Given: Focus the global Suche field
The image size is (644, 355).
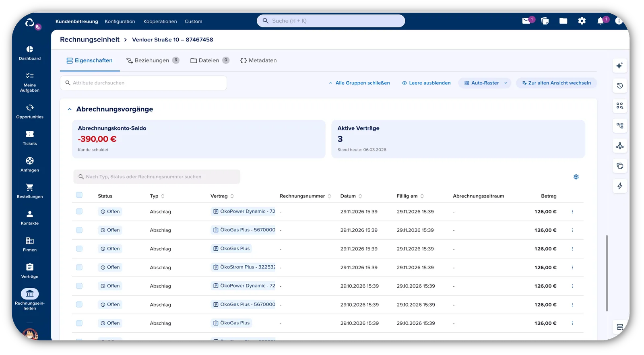Looking at the screenshot, I should tap(331, 21).
